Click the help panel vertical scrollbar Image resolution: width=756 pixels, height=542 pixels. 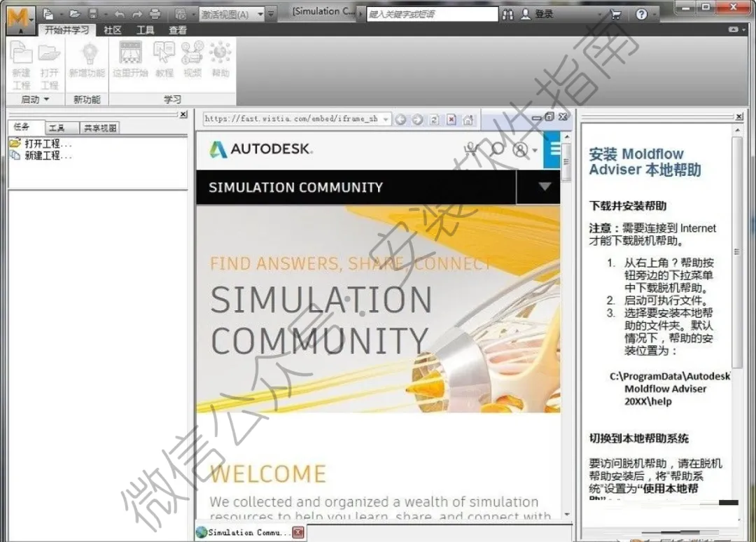(x=736, y=251)
